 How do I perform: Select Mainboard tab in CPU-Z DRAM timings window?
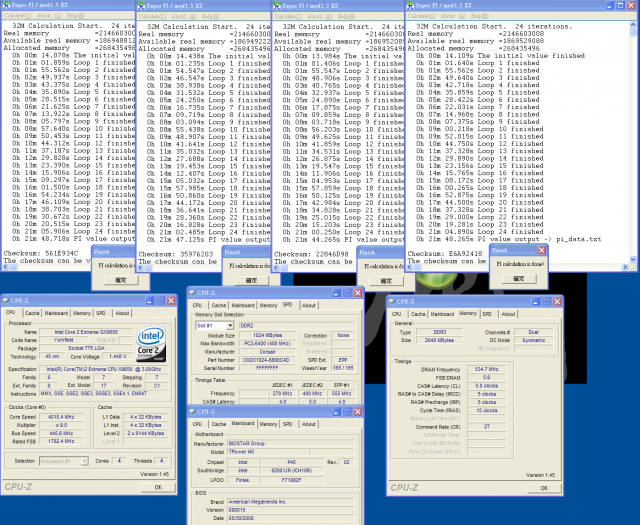tap(442, 314)
